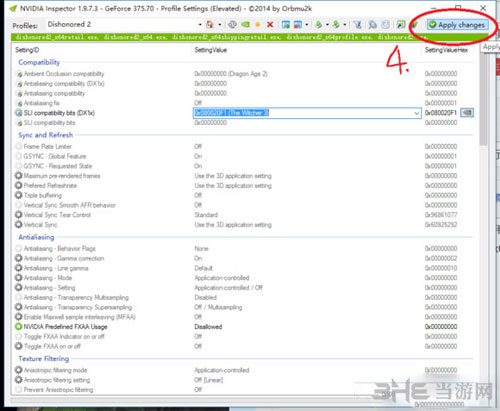Viewport: 500px width, 411px height.
Task: Open the import profile arrow dropdown
Action: coord(345,25)
